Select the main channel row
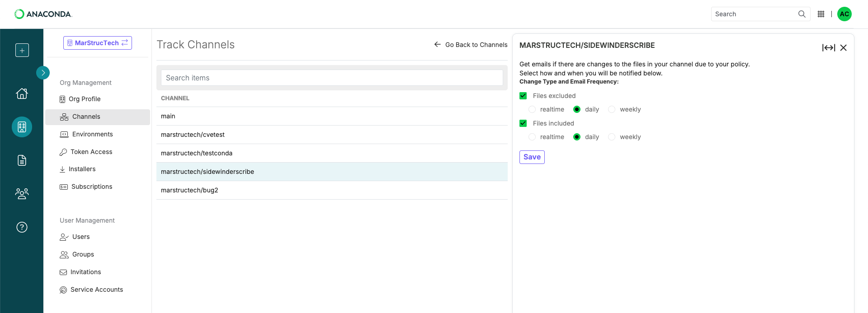 pos(332,116)
